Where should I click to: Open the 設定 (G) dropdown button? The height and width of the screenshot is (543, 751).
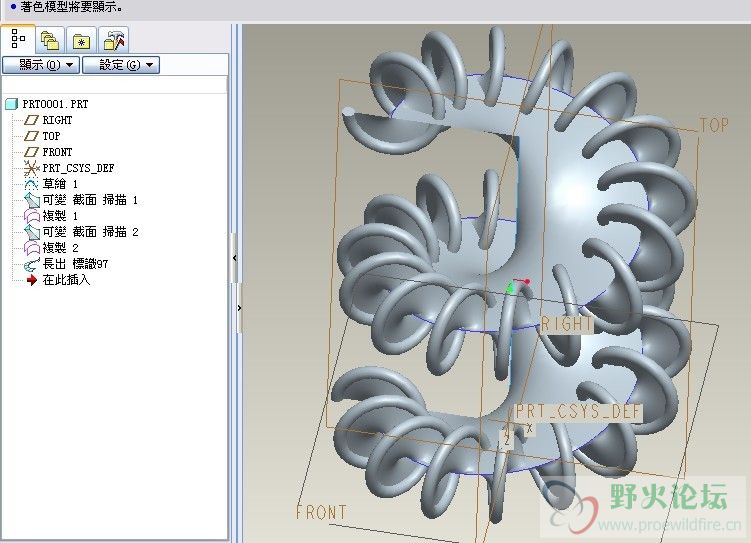121,65
